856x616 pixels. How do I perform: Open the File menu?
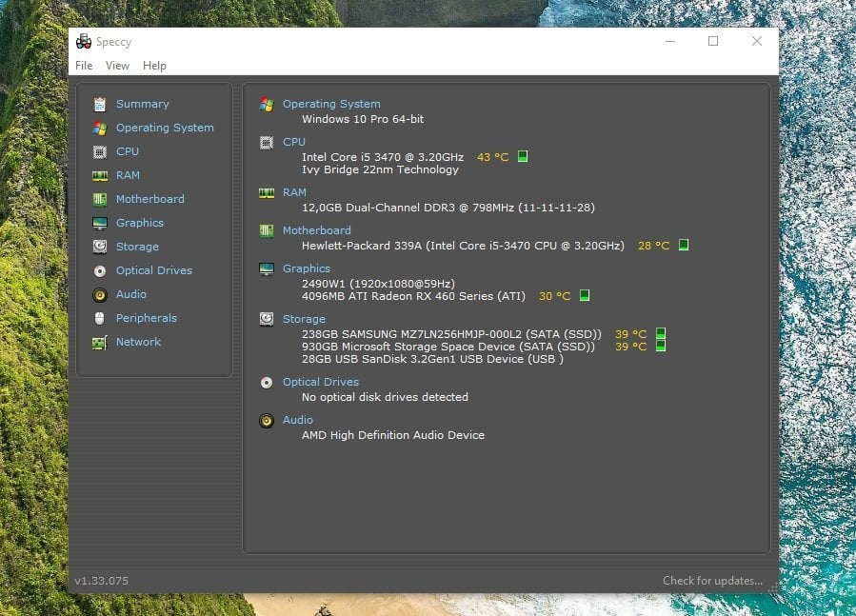[x=84, y=66]
